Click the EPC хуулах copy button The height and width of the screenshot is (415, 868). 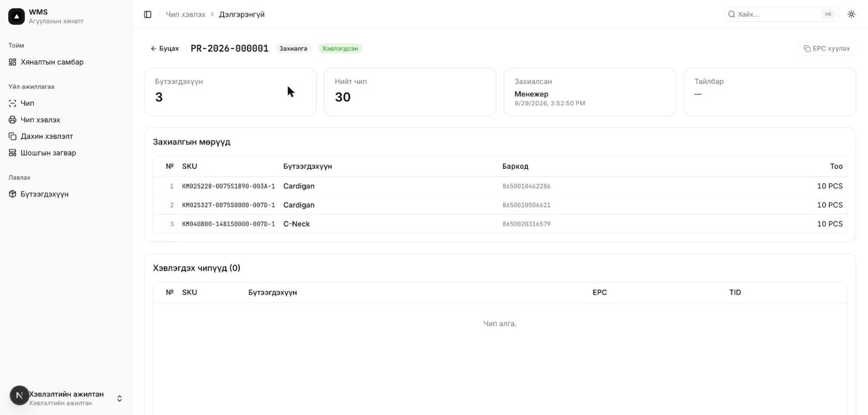tap(826, 49)
